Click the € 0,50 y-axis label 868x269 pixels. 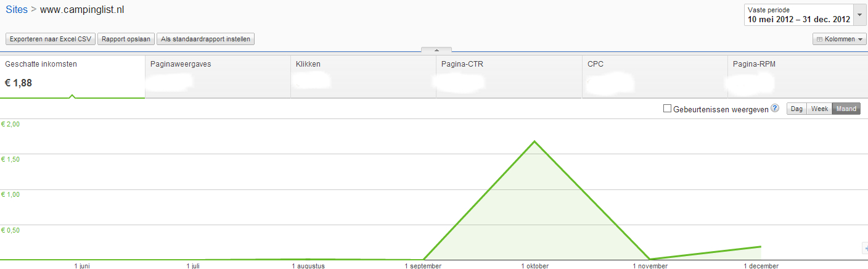click(x=10, y=230)
